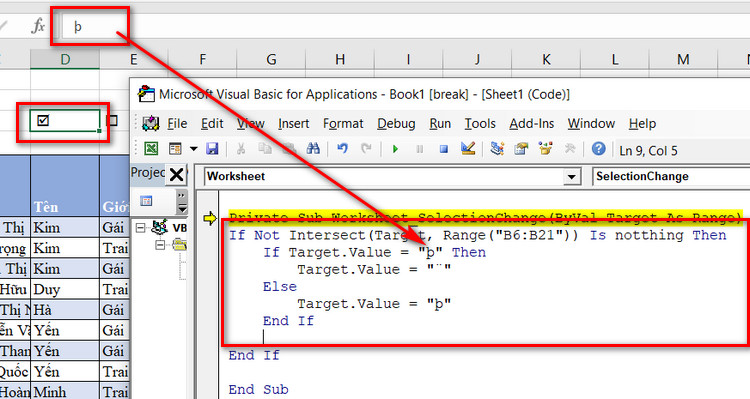Click the Copy icon in the VBA toolbar
Image resolution: width=750 pixels, height=399 pixels.
tap(265, 149)
